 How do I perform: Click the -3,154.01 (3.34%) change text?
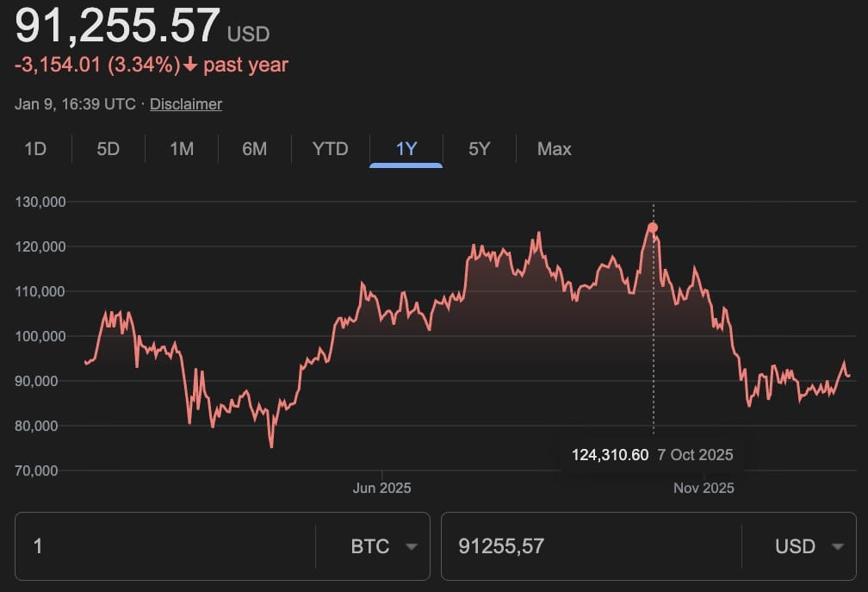click(95, 64)
